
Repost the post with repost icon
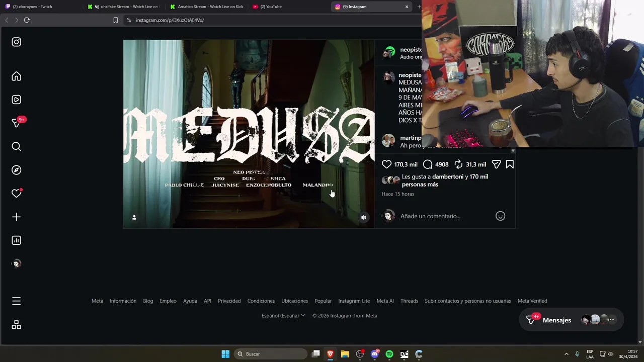pos(458,164)
